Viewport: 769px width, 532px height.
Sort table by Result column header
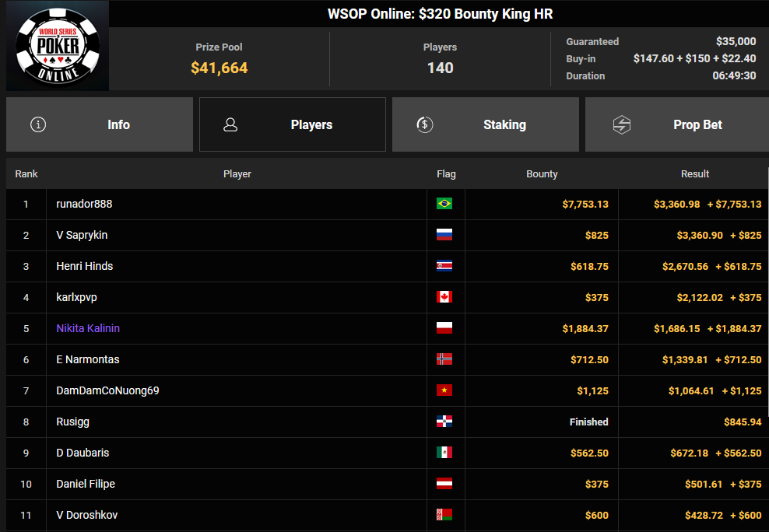pyautogui.click(x=694, y=174)
